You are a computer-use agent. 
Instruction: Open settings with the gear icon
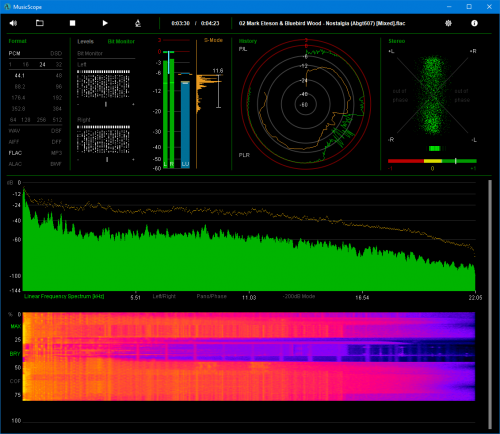[448, 23]
